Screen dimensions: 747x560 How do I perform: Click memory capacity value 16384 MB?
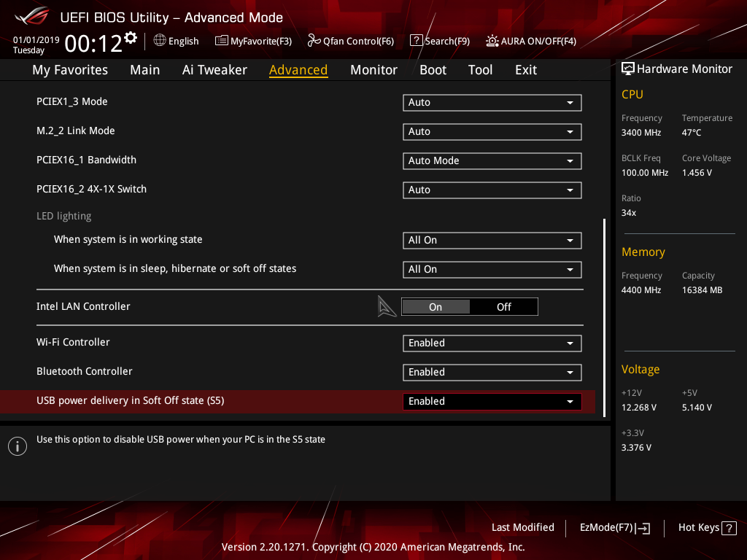click(702, 289)
